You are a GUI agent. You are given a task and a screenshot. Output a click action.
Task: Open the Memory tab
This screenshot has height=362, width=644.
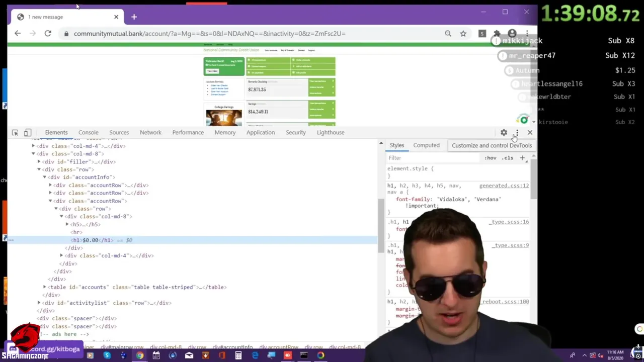pos(225,133)
